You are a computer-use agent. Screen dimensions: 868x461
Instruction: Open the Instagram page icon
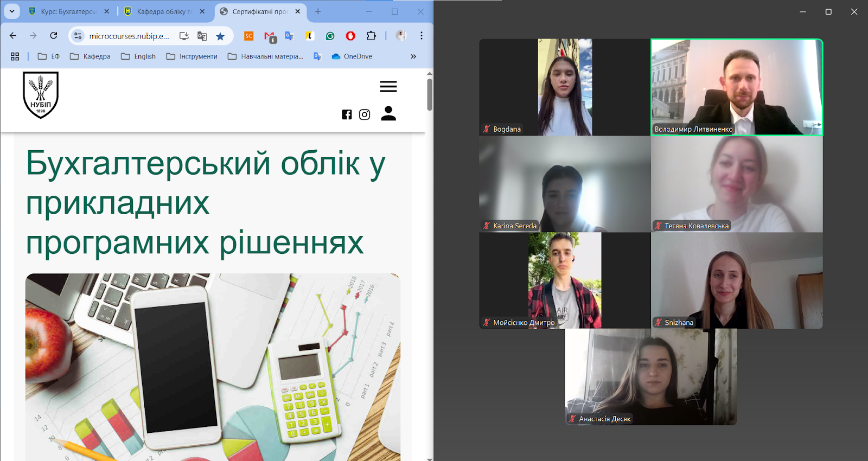[365, 114]
